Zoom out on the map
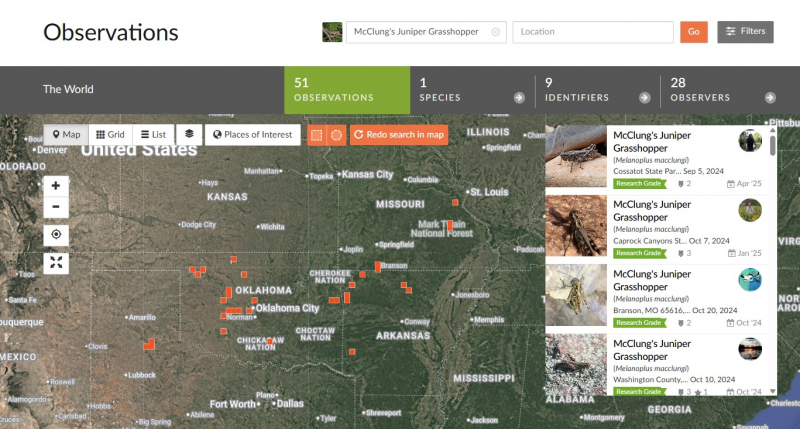Image resolution: width=800 pixels, height=429 pixels. (56, 207)
